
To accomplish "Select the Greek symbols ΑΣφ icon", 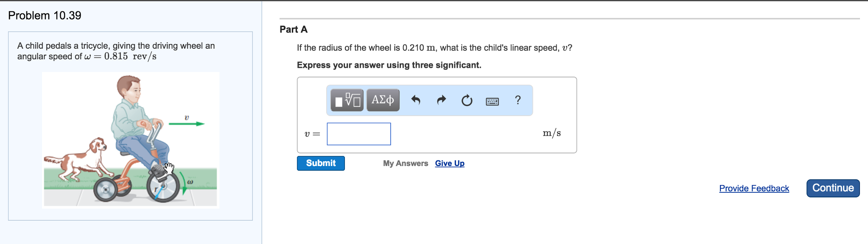I will click(382, 100).
